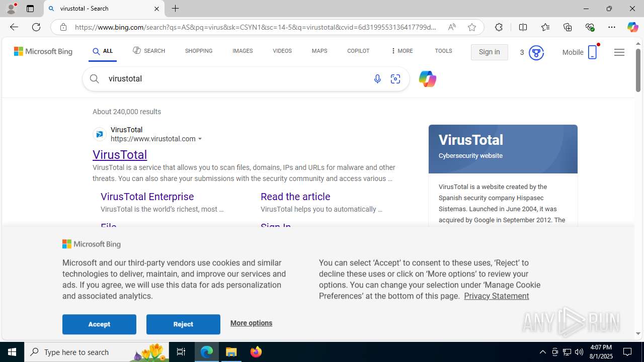Switch to the VIDEOS tab
The image size is (644, 362).
point(282,51)
